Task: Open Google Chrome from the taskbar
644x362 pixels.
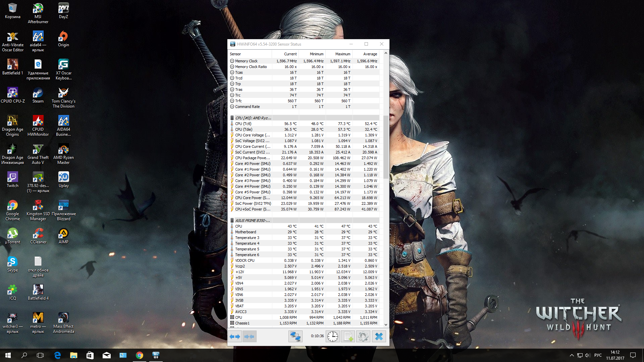Action: pos(140,355)
